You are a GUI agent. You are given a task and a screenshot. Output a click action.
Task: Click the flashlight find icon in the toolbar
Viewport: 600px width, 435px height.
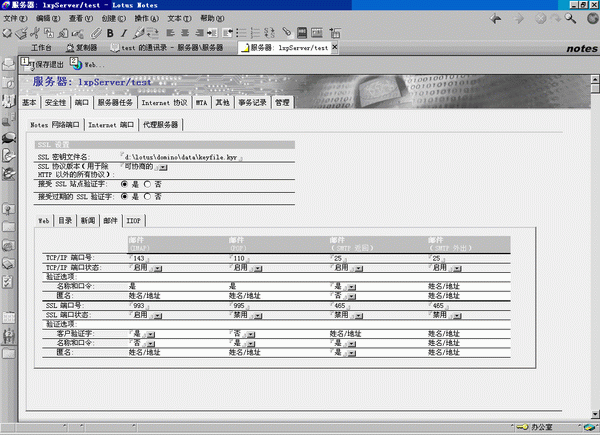[x=287, y=33]
